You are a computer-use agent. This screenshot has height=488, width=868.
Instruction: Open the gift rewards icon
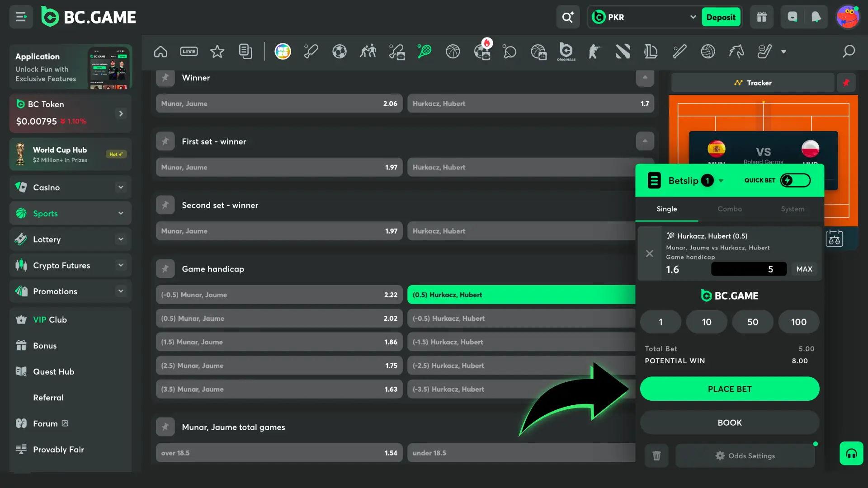click(762, 17)
